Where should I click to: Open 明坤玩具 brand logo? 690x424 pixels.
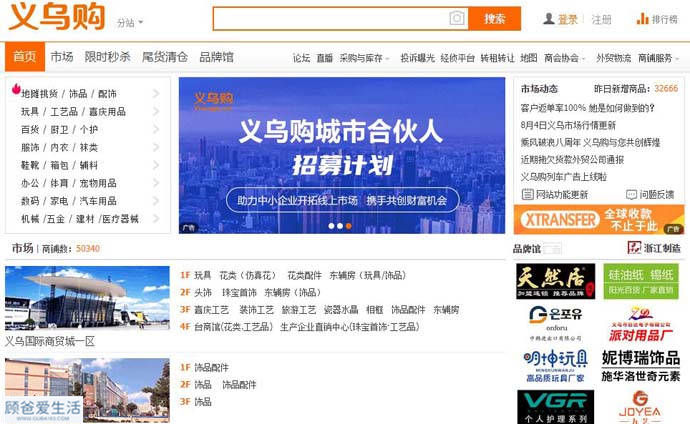tap(555, 366)
